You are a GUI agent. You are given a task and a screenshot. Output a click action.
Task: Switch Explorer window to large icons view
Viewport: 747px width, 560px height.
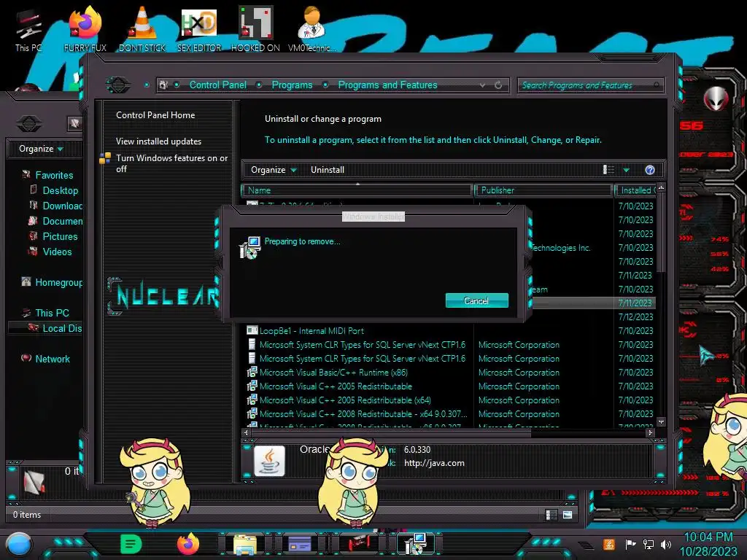568,515
